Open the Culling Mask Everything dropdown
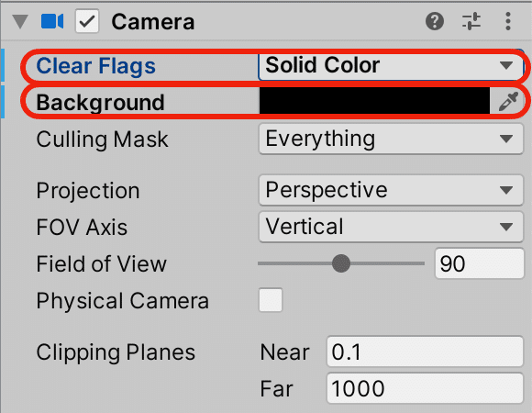The height and width of the screenshot is (413, 532). pos(391,139)
